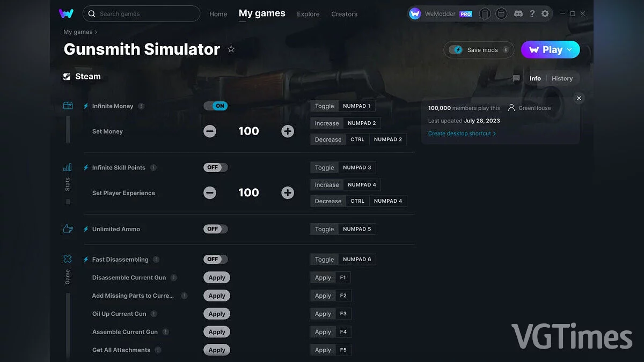644x362 pixels.
Task: Increase Set Money with the plus button
Action: coord(288,131)
